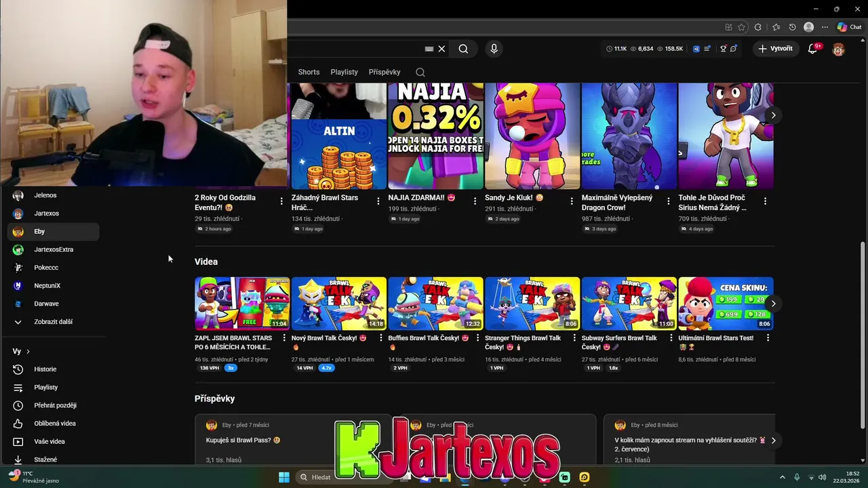Open the trophy icon in the extension bar
This screenshot has height=488, width=868.
click(x=723, y=49)
